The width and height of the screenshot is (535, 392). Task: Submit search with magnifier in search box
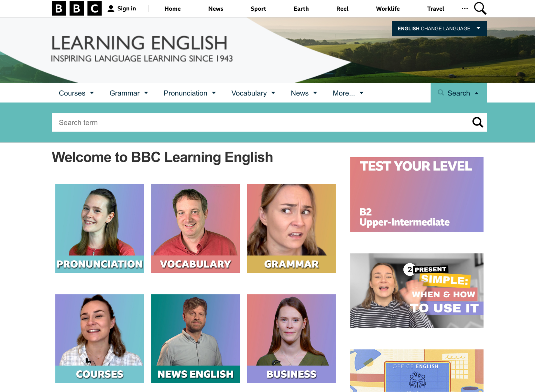477,122
